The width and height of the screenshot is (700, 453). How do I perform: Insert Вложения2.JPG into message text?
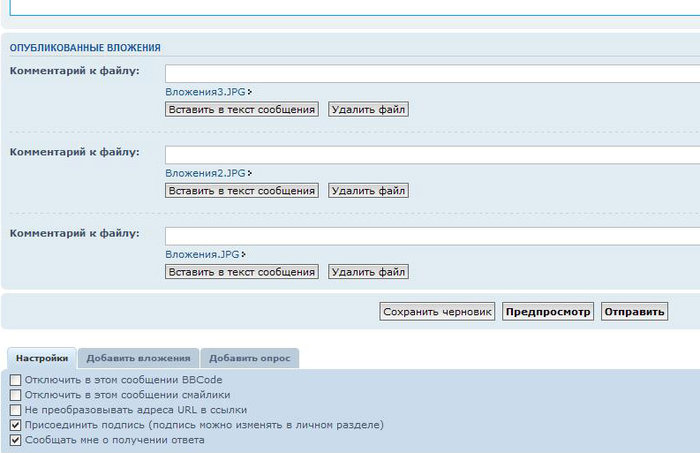click(x=242, y=190)
